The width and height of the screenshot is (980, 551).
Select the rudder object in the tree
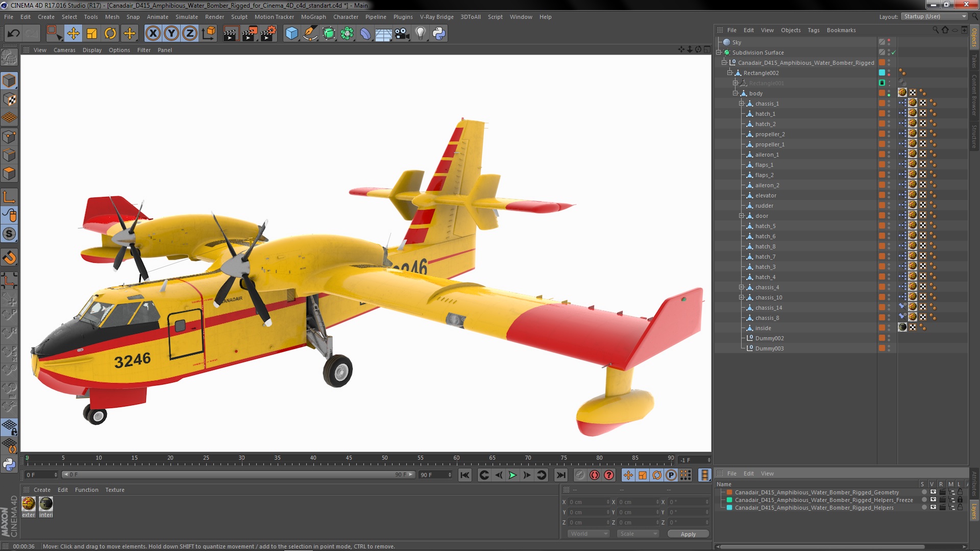pos(764,206)
